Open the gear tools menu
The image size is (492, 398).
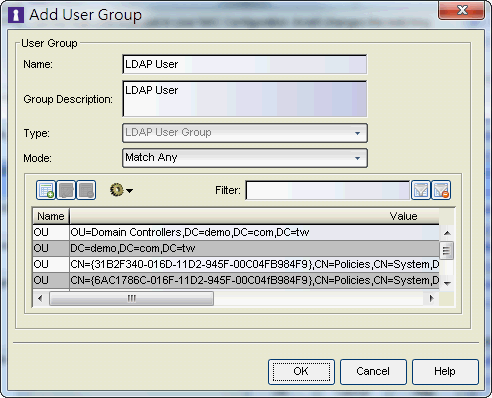[121, 190]
